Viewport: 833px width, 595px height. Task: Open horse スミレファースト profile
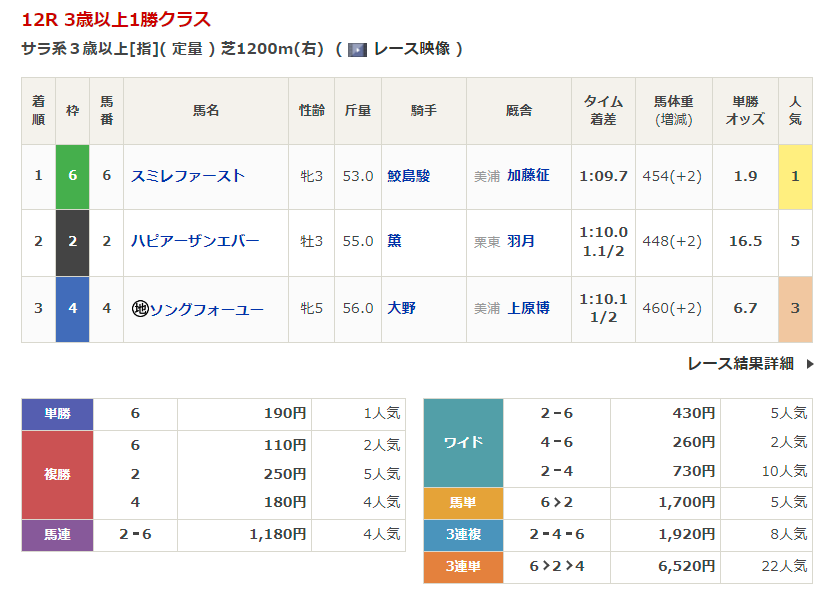click(x=188, y=176)
